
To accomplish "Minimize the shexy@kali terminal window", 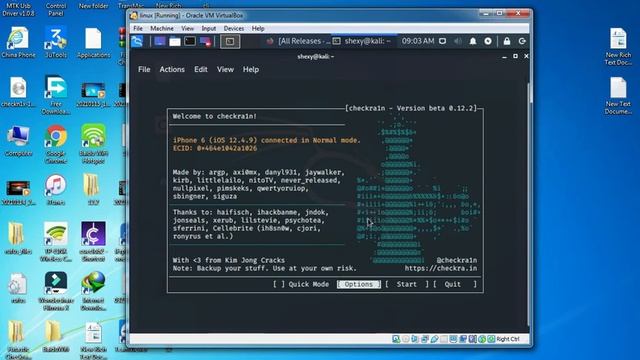I will 504,56.
